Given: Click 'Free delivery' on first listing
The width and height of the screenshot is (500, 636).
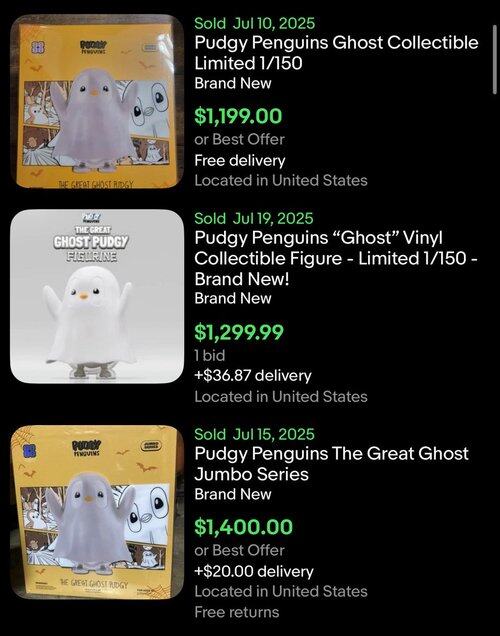Looking at the screenshot, I should (240, 161).
